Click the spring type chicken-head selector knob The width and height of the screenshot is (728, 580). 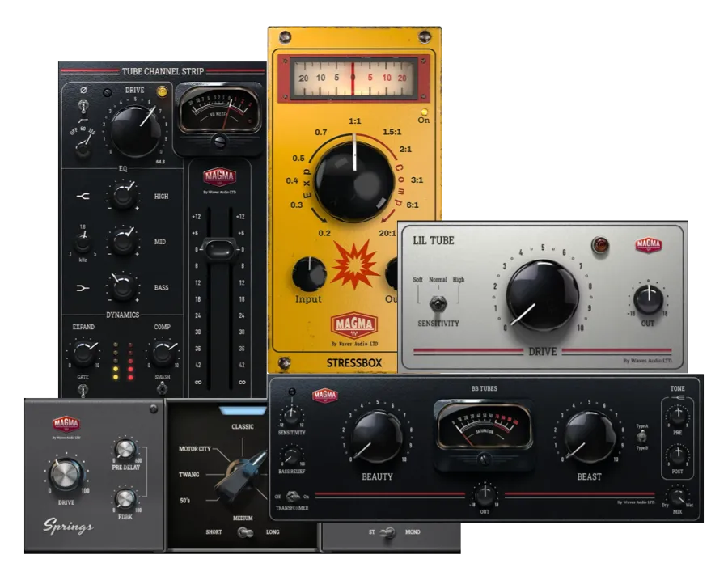[240, 475]
